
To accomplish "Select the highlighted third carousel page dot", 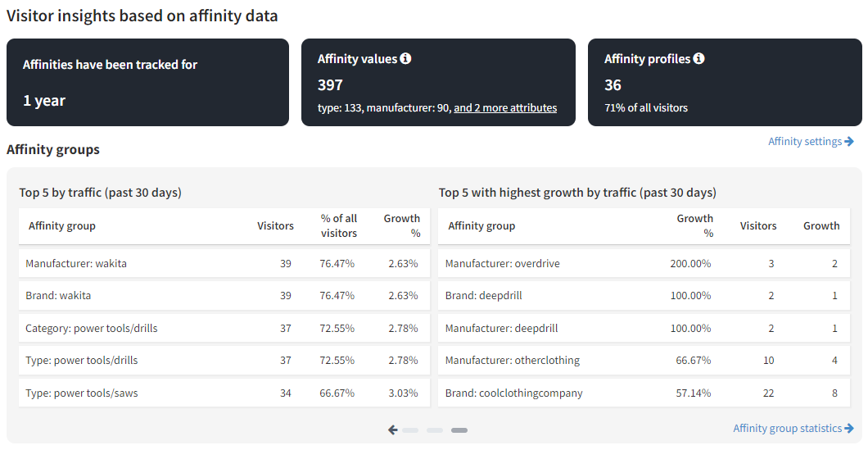I will point(459,430).
